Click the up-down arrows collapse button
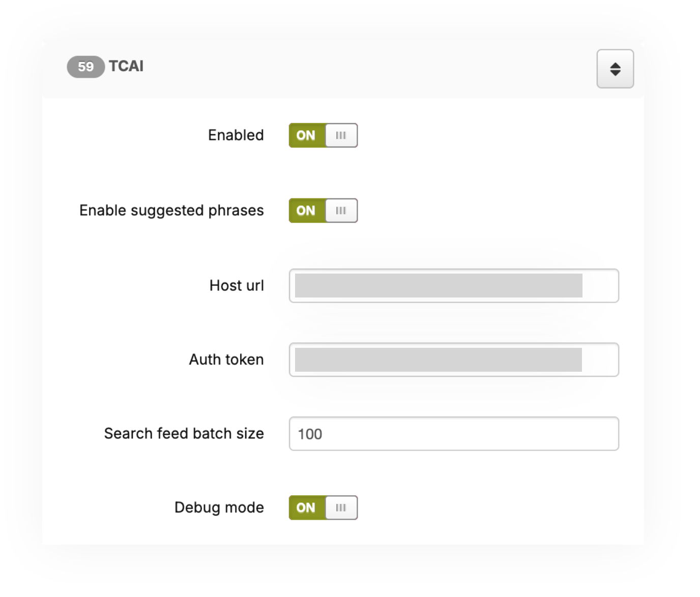Screen dimensions: 700x597 (615, 69)
